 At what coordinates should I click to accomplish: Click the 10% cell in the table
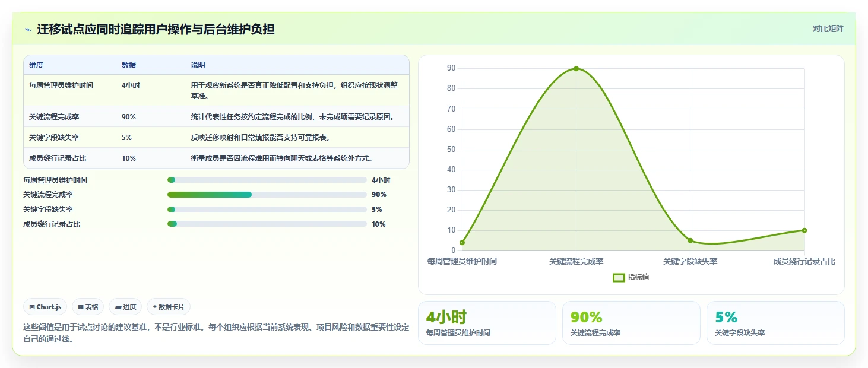coord(129,158)
